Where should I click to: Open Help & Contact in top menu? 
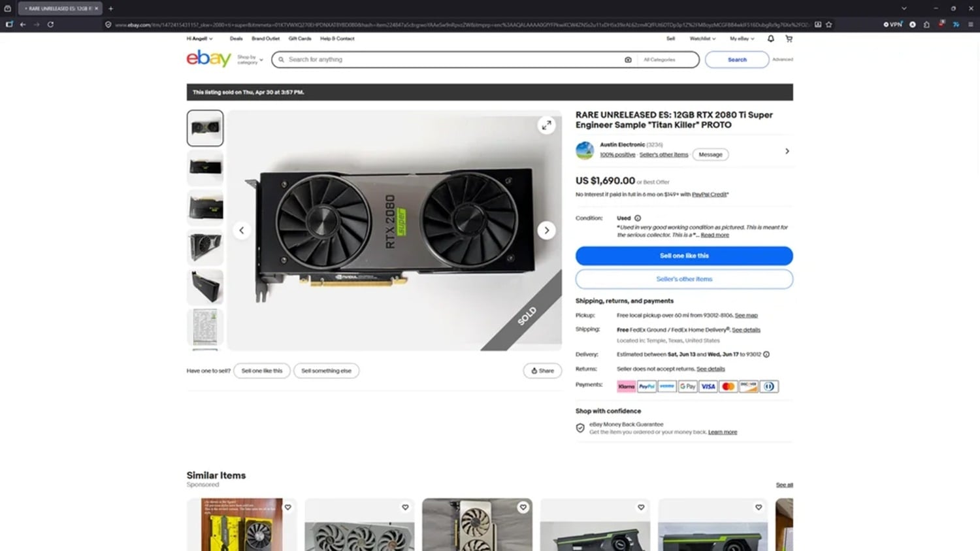tap(337, 39)
